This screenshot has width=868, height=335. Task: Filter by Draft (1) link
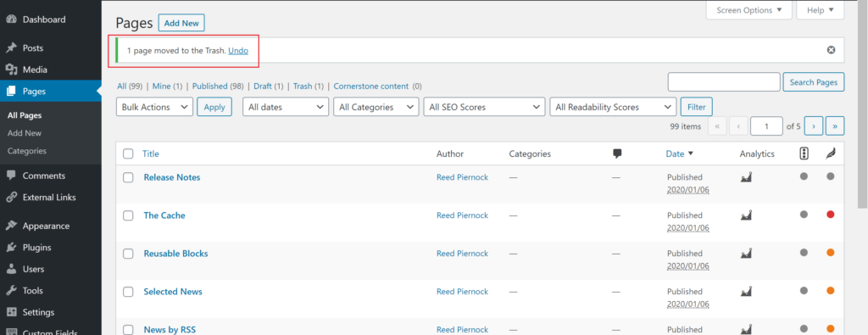269,87
